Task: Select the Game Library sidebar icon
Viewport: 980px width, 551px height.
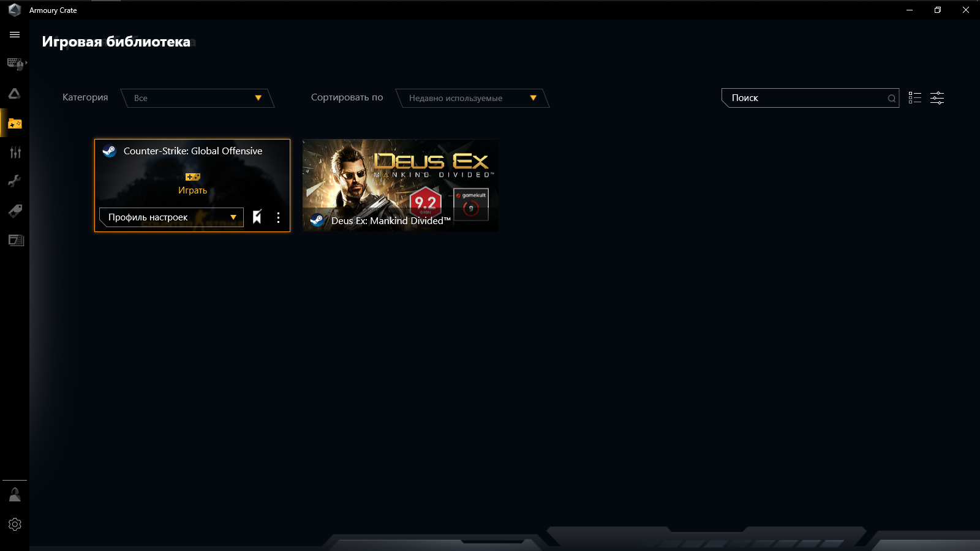Action: (15, 124)
